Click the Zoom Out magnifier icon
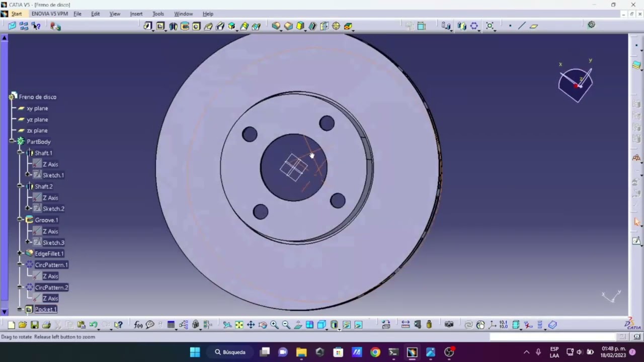The height and width of the screenshot is (362, 644). pyautogui.click(x=286, y=325)
